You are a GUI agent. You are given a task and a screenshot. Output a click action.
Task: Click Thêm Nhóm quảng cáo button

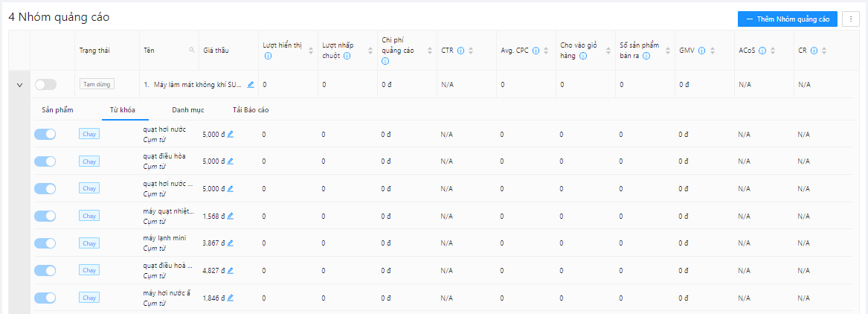point(787,19)
